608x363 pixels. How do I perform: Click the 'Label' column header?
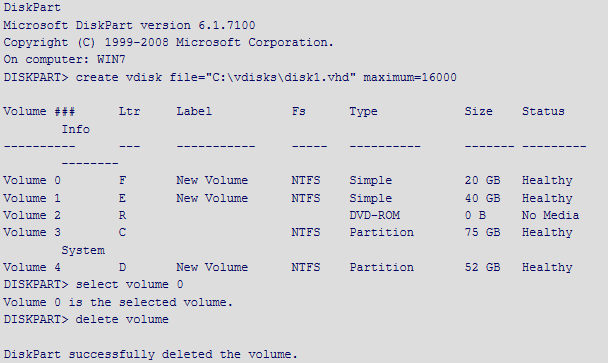194,111
